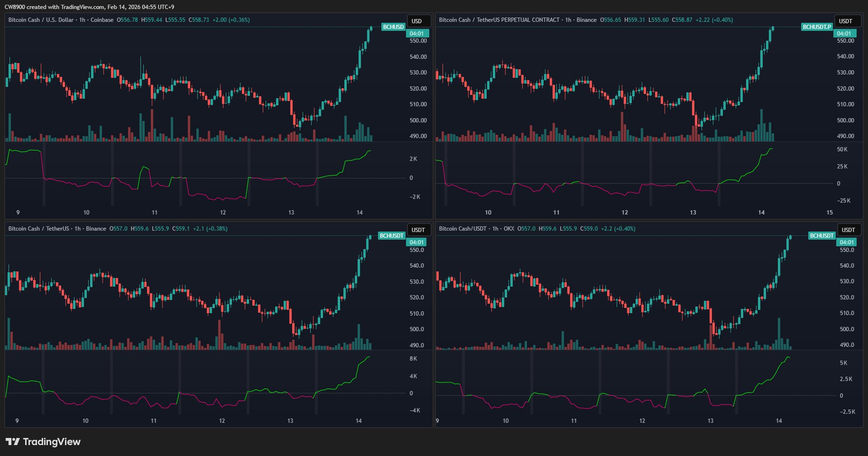Click the BCHUSD symbol tag on Coinbase chart
The height and width of the screenshot is (456, 868).
pos(393,27)
